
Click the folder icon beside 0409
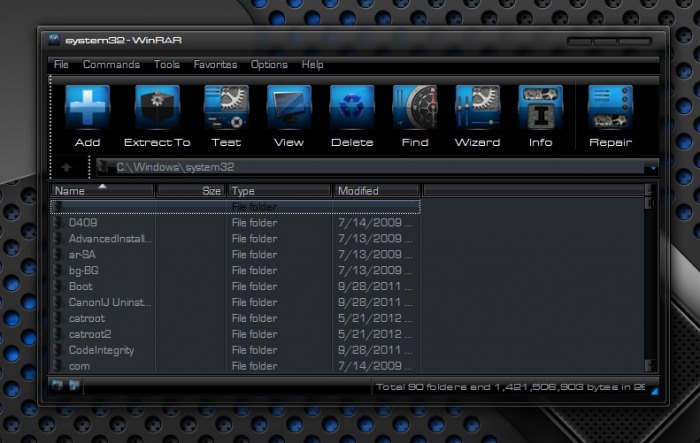[x=58, y=223]
